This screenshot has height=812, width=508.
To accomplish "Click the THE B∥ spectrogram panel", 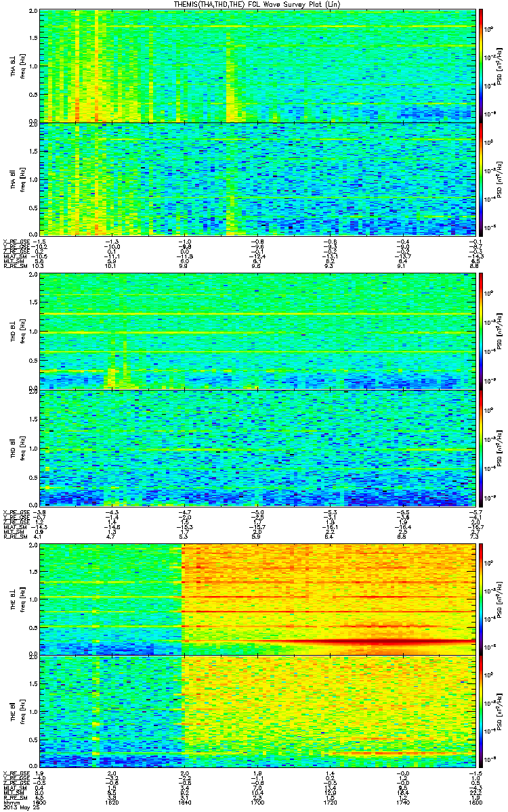I will (x=257, y=711).
